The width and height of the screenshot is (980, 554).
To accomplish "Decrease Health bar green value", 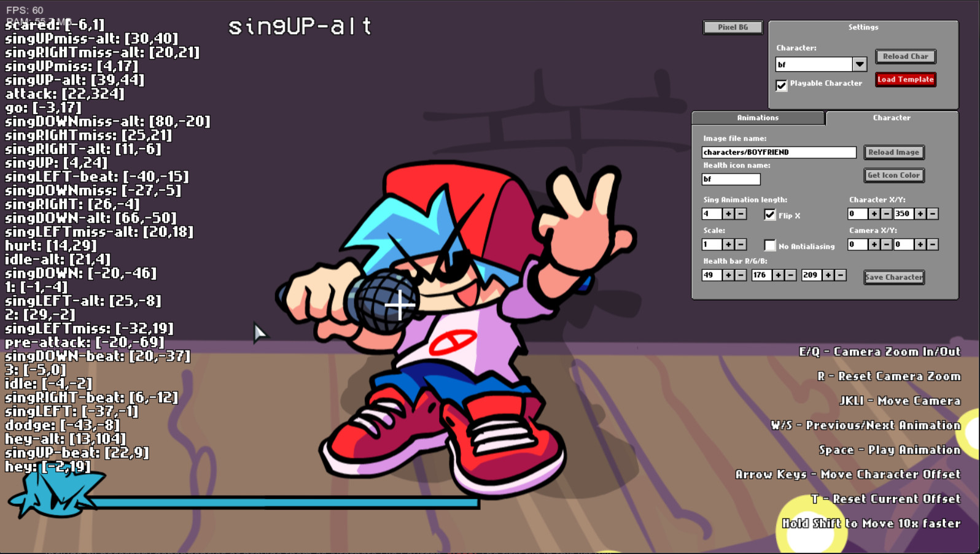I will 791,275.
